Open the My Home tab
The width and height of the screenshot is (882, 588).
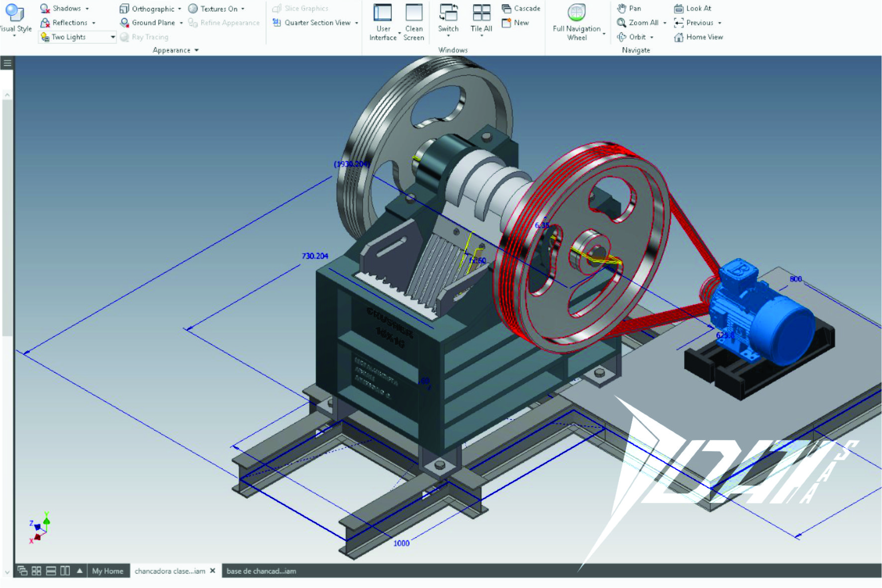tap(107, 571)
